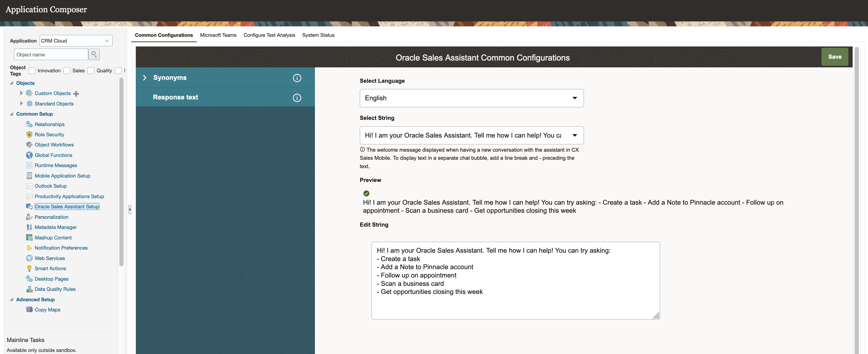Open the Mobile Application Setup link
The width and height of the screenshot is (868, 354).
click(x=62, y=176)
